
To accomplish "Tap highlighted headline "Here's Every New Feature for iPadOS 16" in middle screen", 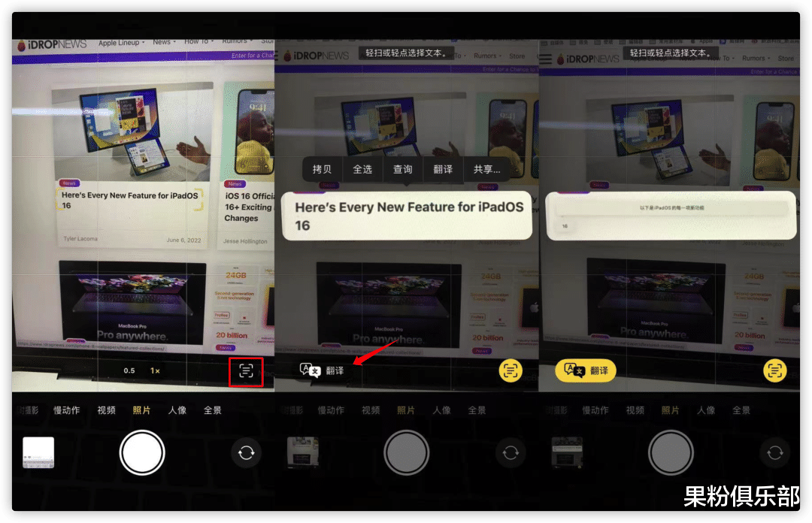I will pyautogui.click(x=407, y=216).
